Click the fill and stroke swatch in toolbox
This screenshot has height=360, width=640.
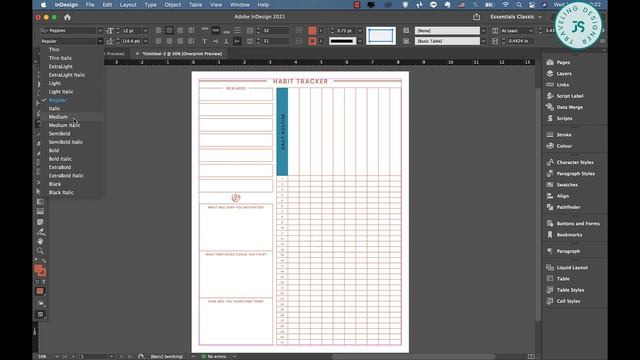[x=40, y=270]
